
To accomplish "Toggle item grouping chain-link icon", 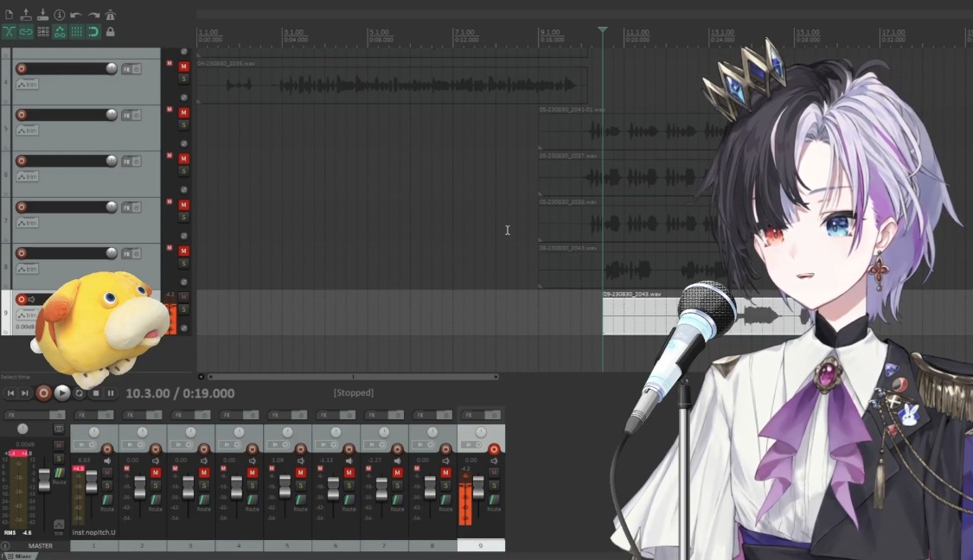I will click(x=26, y=32).
